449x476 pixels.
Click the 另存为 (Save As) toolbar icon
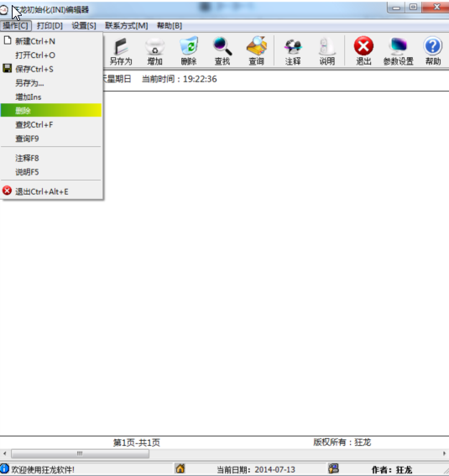[121, 51]
